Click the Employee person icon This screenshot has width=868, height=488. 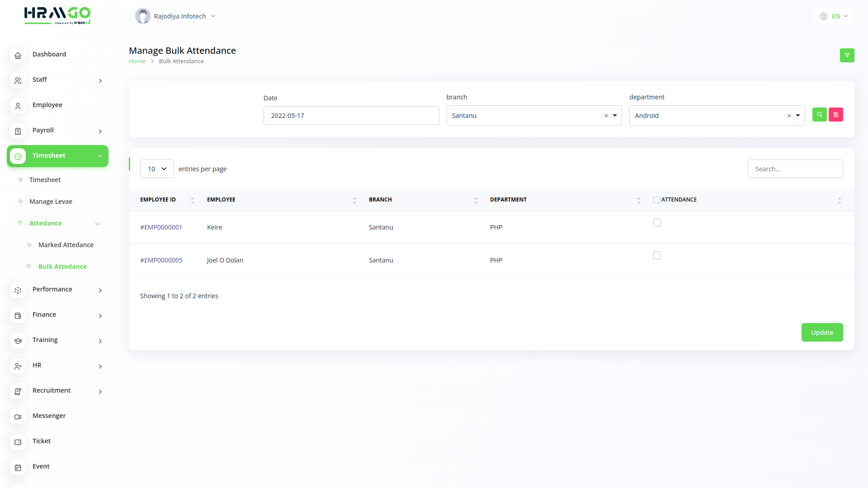click(18, 106)
